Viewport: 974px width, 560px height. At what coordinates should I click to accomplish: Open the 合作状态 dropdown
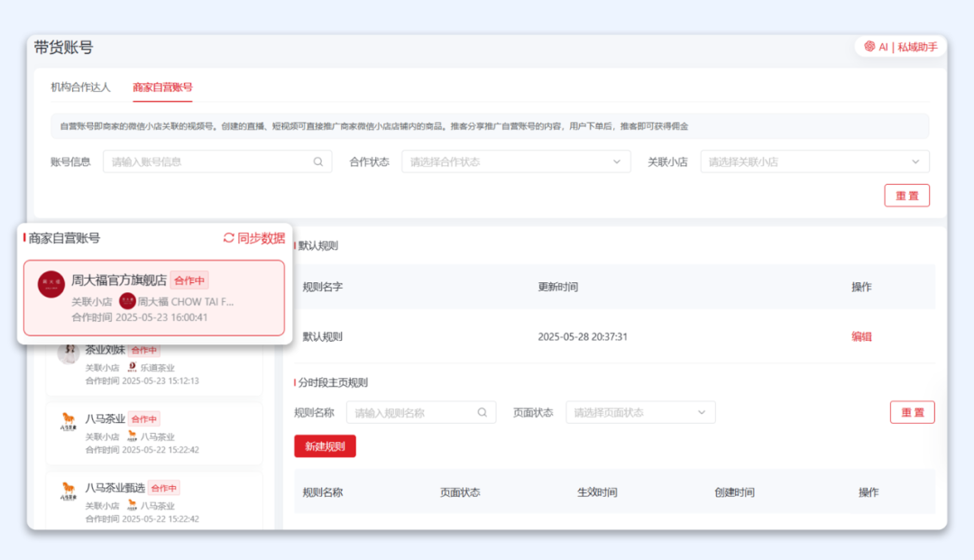pyautogui.click(x=516, y=162)
